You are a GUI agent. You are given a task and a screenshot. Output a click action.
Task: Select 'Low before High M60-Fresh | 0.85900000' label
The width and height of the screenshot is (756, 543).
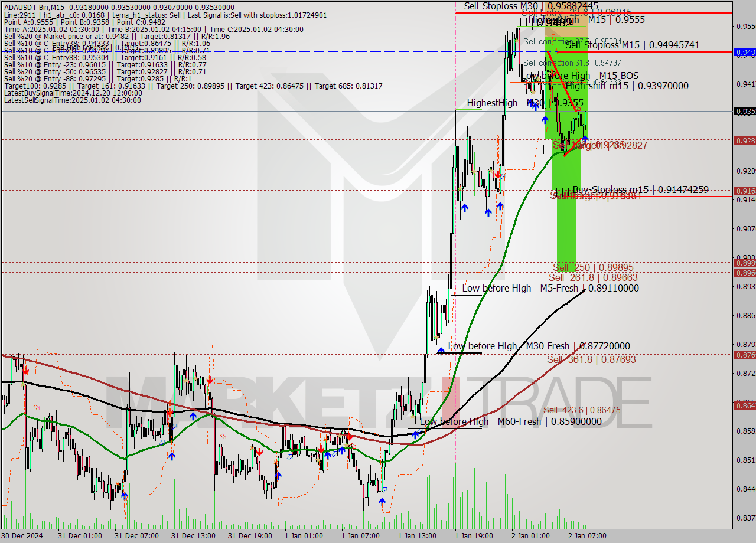pos(510,421)
